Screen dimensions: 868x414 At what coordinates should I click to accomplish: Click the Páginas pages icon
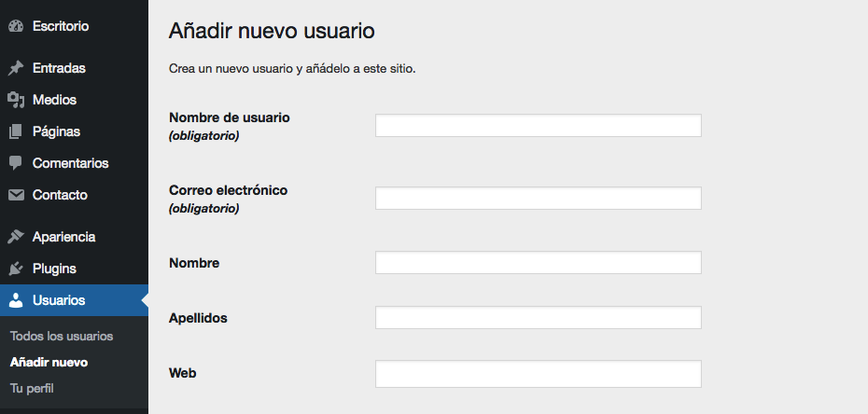(15, 131)
